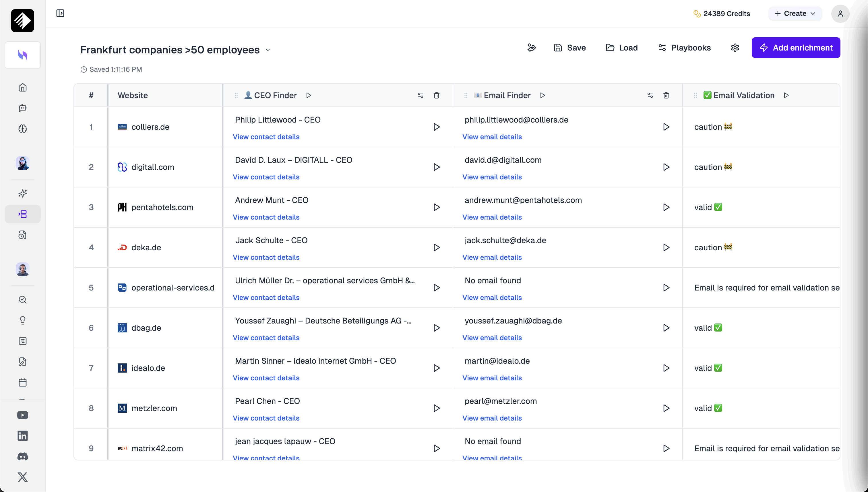The image size is (868, 492).
Task: Open the X social link icon
Action: 23,477
